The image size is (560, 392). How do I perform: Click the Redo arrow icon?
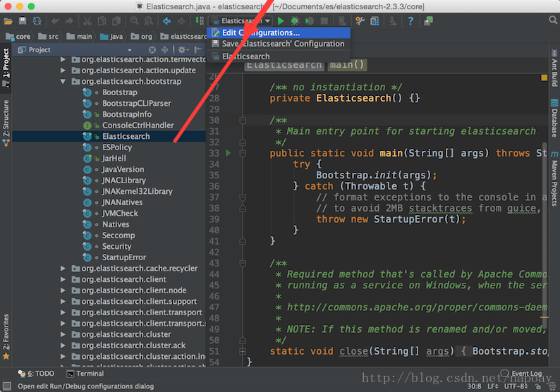69,21
